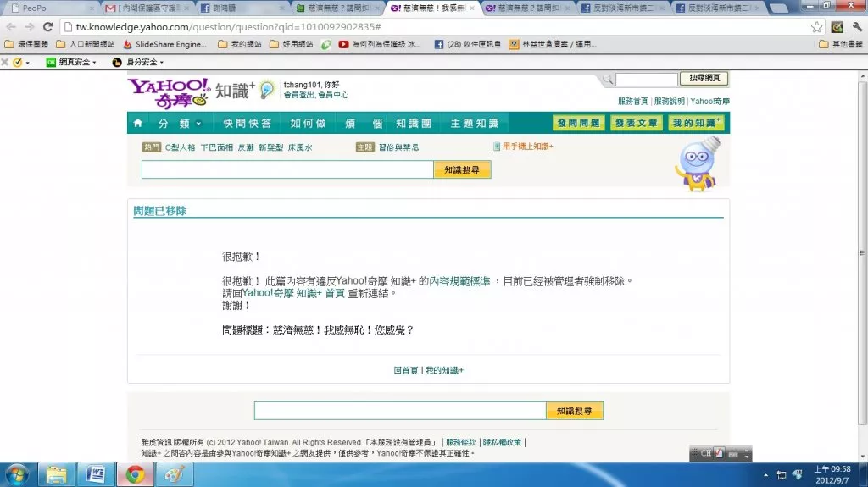The image size is (868, 487).
Task: Expand the 身分安全 toolbar dropdown
Action: 138,62
